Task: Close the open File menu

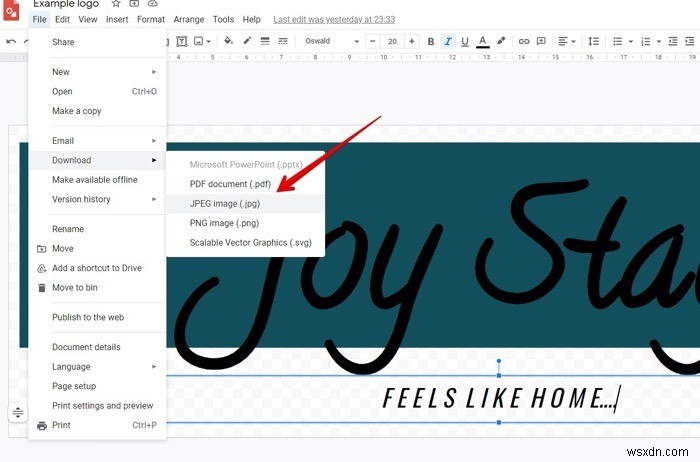Action: pos(39,19)
